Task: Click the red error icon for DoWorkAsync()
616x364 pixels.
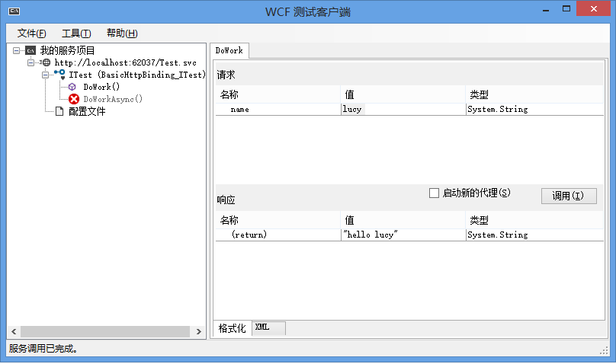Action: point(74,99)
